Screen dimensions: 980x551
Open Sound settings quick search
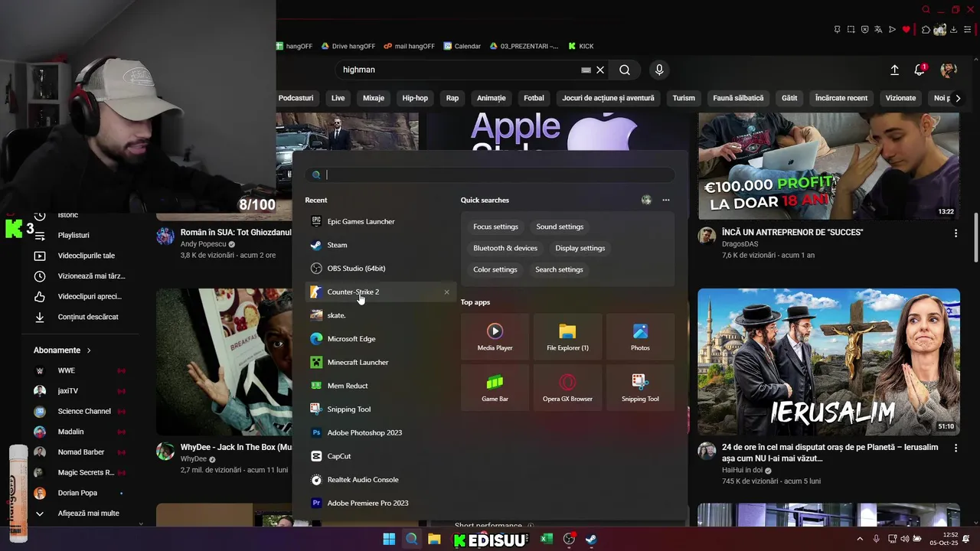click(x=560, y=227)
